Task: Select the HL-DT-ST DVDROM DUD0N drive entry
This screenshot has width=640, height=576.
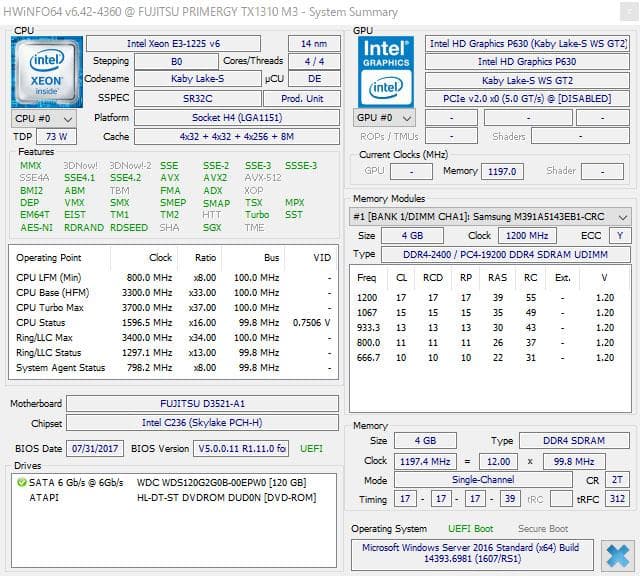Action: (173, 498)
